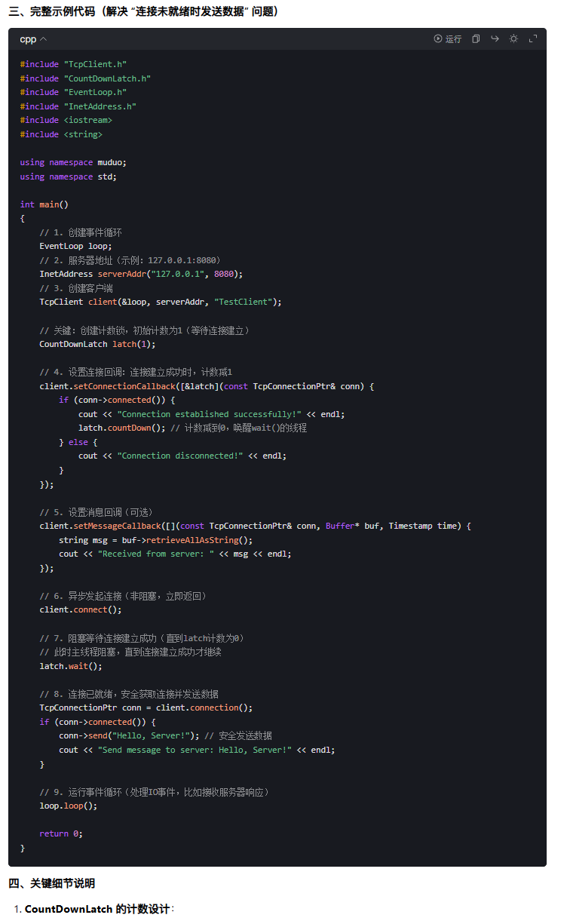This screenshot has height=924, width=567.
Task: Select the CountDownLatch 的计数设计 list item
Action: tap(98, 909)
